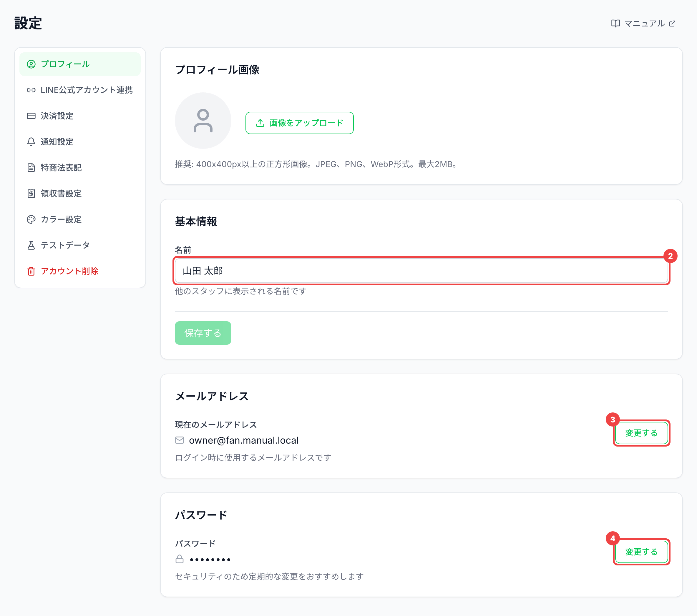Select 領収書設定 menu item
Image resolution: width=697 pixels, height=616 pixels.
80,194
